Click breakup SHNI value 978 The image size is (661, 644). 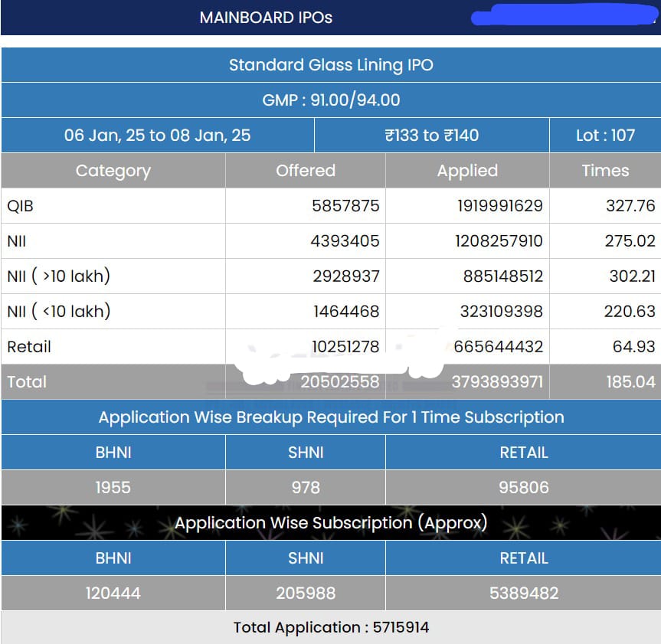pyautogui.click(x=306, y=488)
